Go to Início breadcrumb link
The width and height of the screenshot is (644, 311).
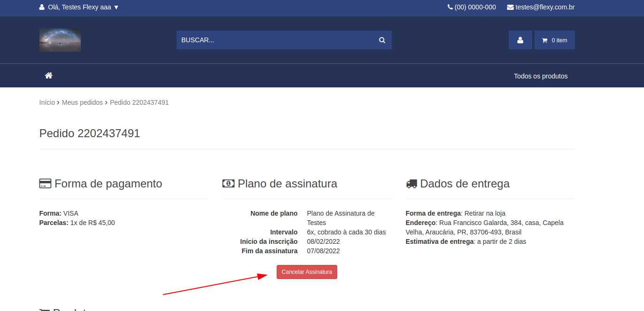coord(47,102)
